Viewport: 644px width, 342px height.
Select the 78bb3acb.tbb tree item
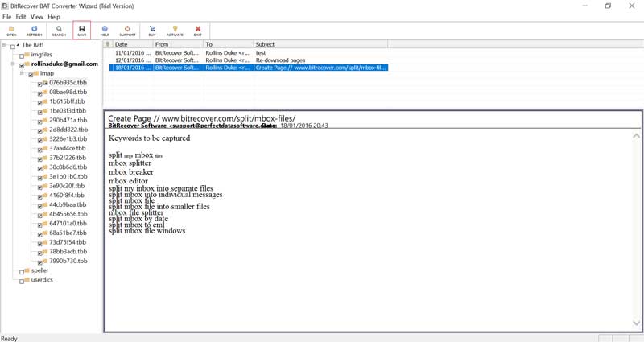pyautogui.click(x=68, y=252)
